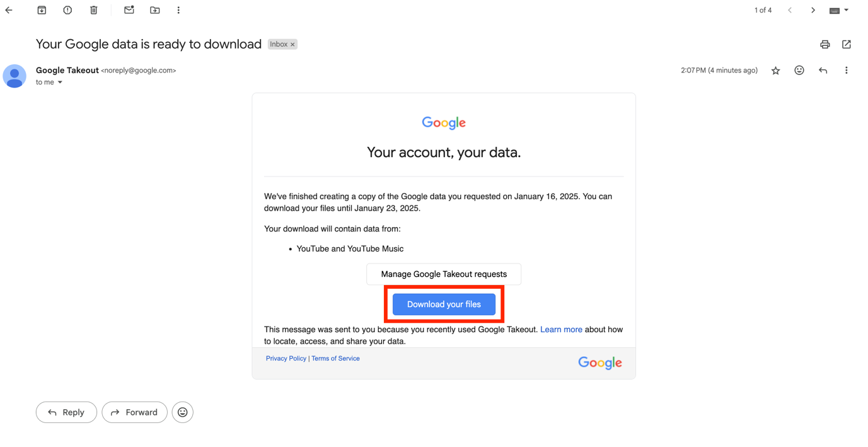
Task: Add an emoji reaction beside the star
Action: click(799, 71)
